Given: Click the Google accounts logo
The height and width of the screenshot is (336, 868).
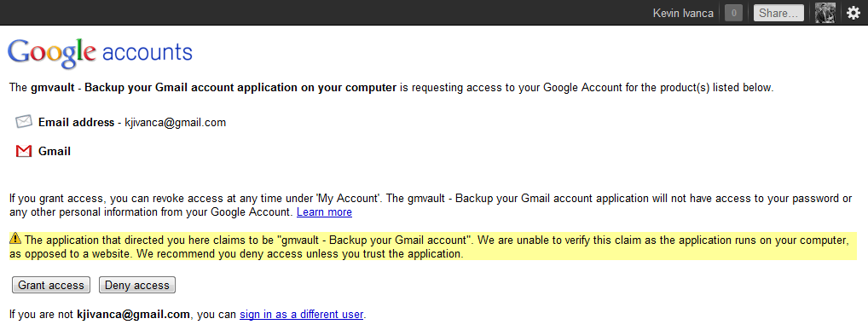Looking at the screenshot, I should click(x=101, y=53).
